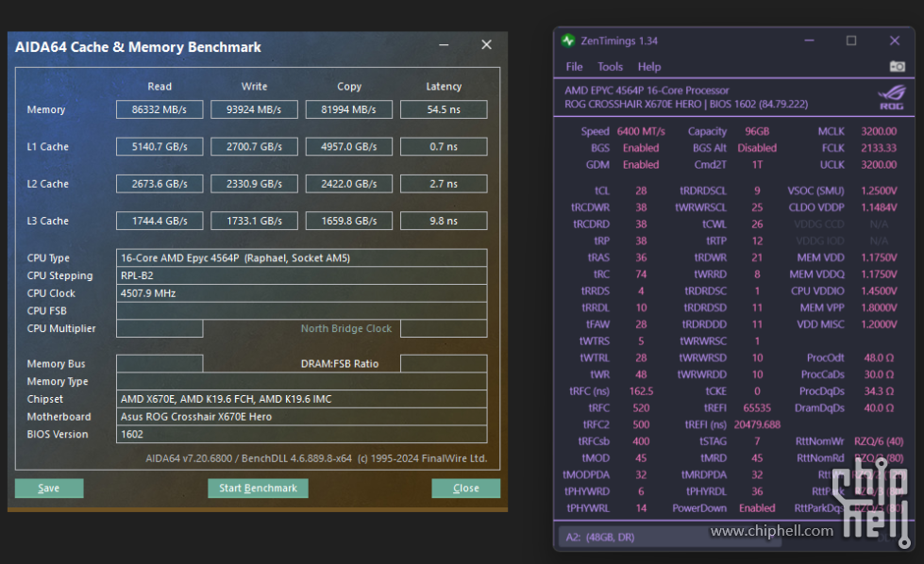Close the ZenTimings window
The image size is (924, 564).
(895, 41)
